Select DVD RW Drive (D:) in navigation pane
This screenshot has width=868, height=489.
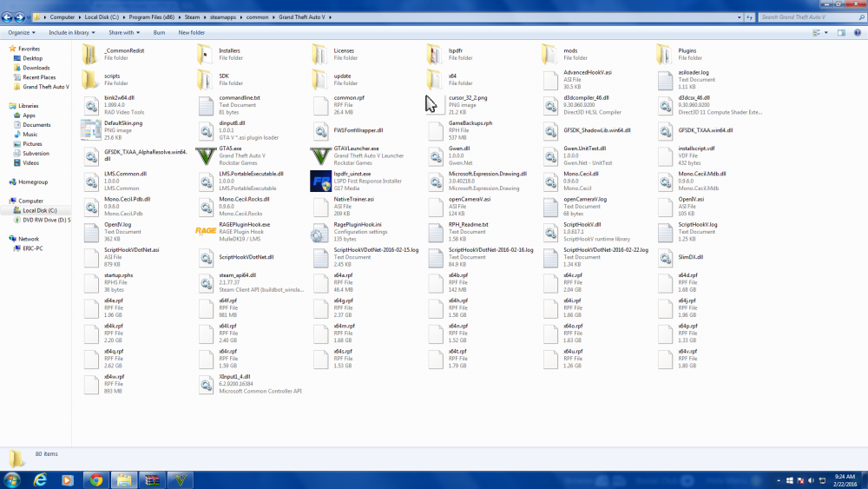tap(47, 220)
